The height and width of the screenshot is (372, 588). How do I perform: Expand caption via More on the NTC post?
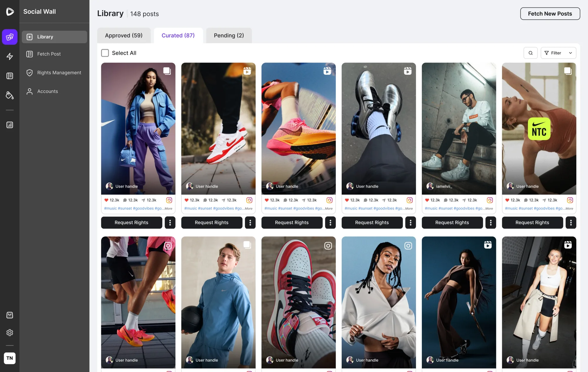569,208
